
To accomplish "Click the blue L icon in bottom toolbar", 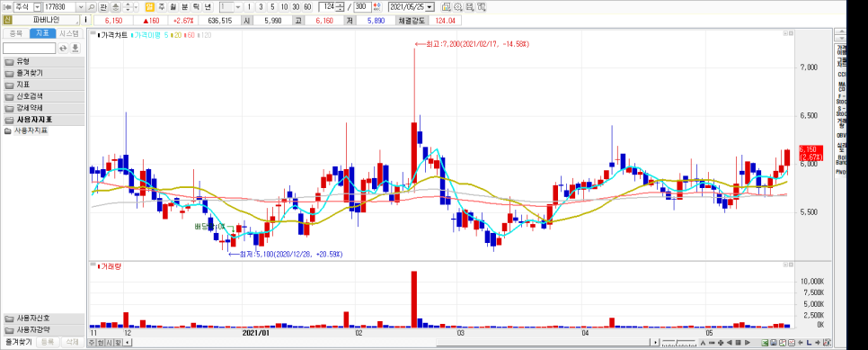I will tap(809, 342).
